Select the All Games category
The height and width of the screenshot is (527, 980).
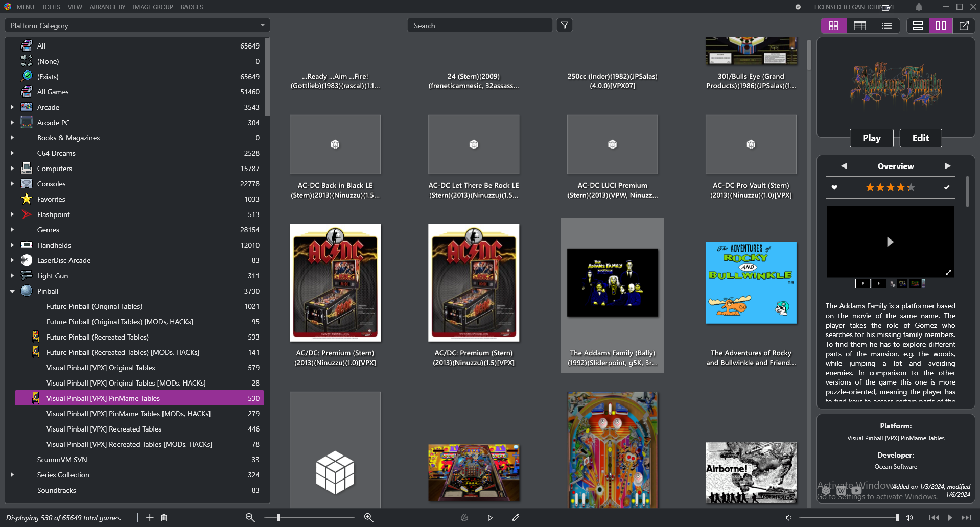pyautogui.click(x=139, y=92)
